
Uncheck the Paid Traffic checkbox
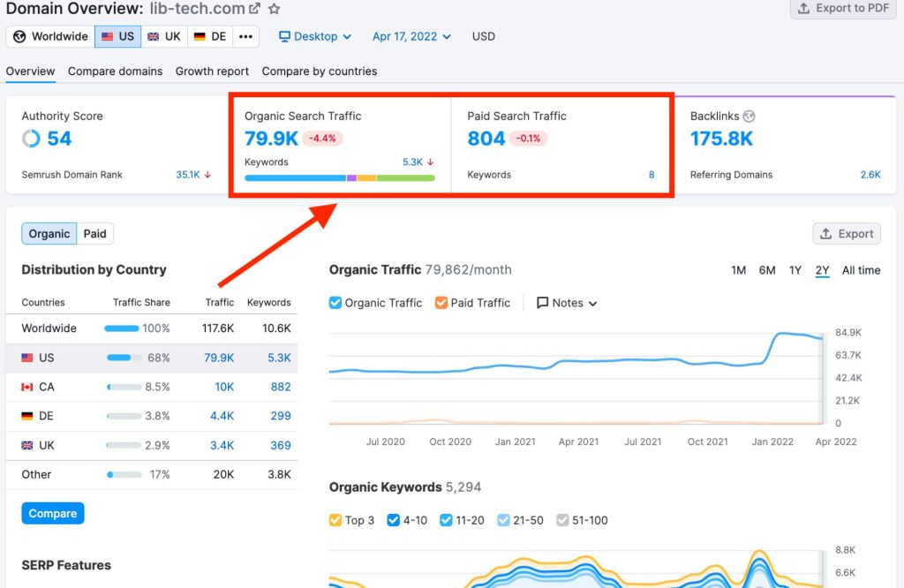tap(441, 303)
